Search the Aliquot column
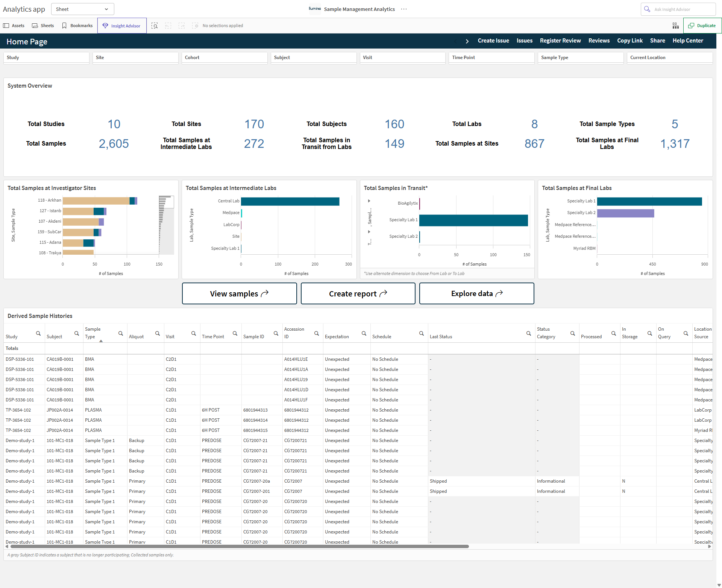 point(158,333)
